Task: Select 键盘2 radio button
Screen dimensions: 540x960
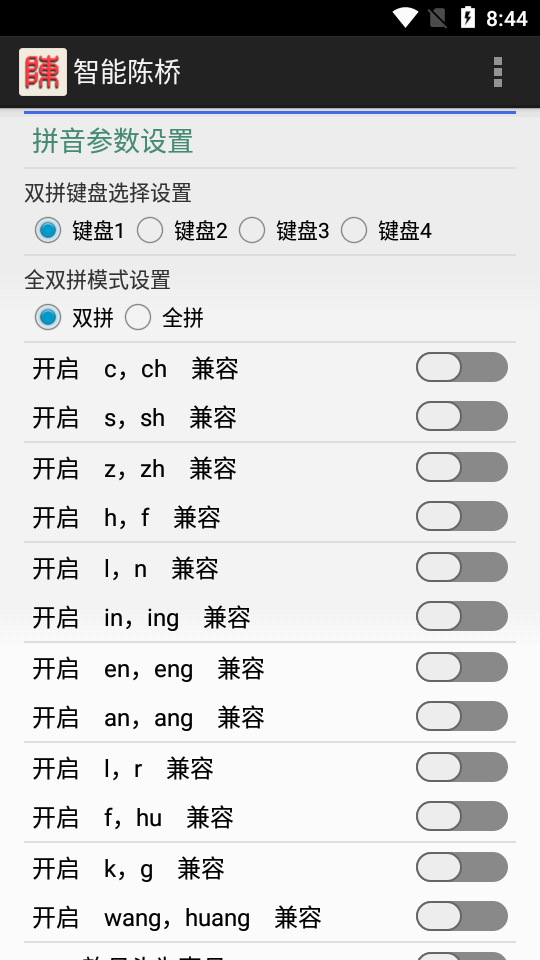Action: (x=182, y=231)
